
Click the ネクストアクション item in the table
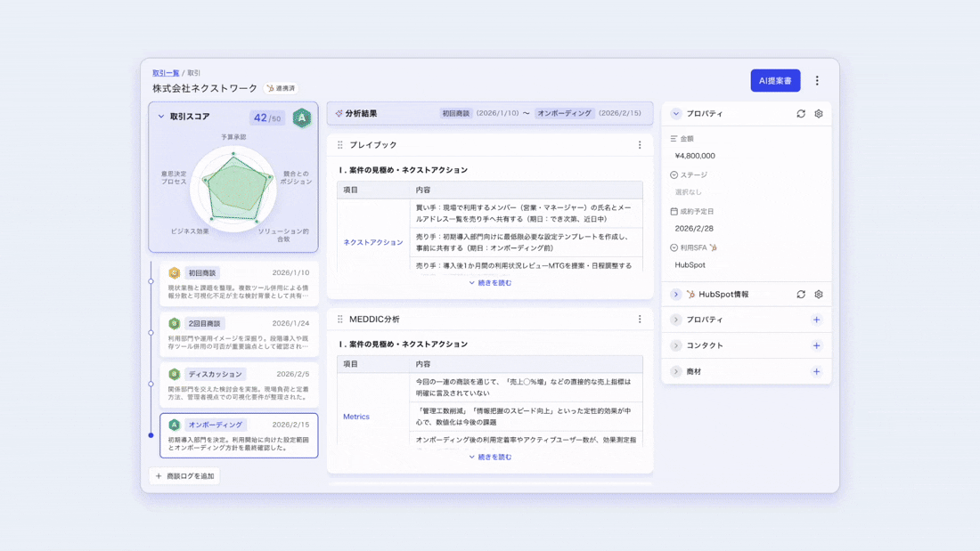coord(373,242)
